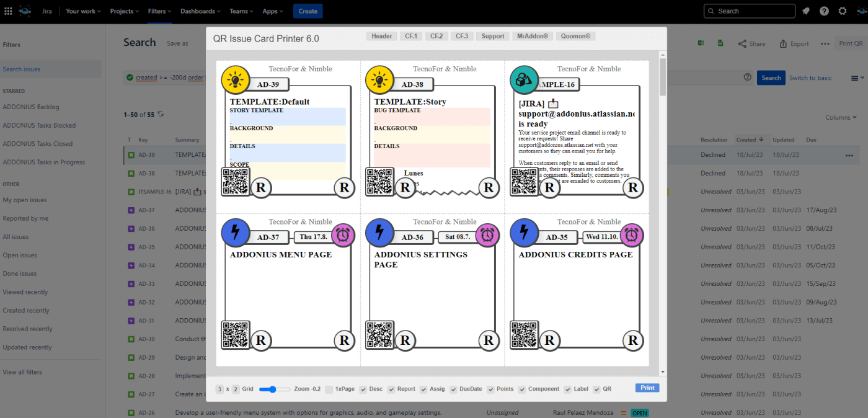868x418 pixels.
Task: Click the teal service icon on ITSAMPLE-16 card
Action: (x=524, y=80)
